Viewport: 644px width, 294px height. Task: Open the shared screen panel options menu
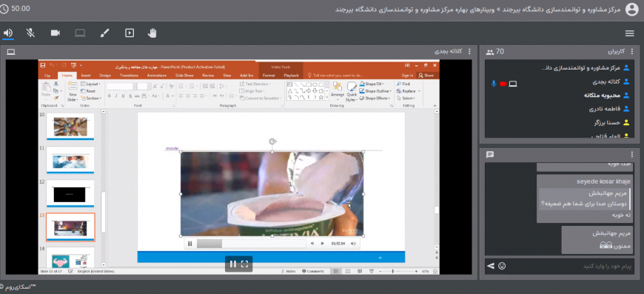click(x=470, y=52)
